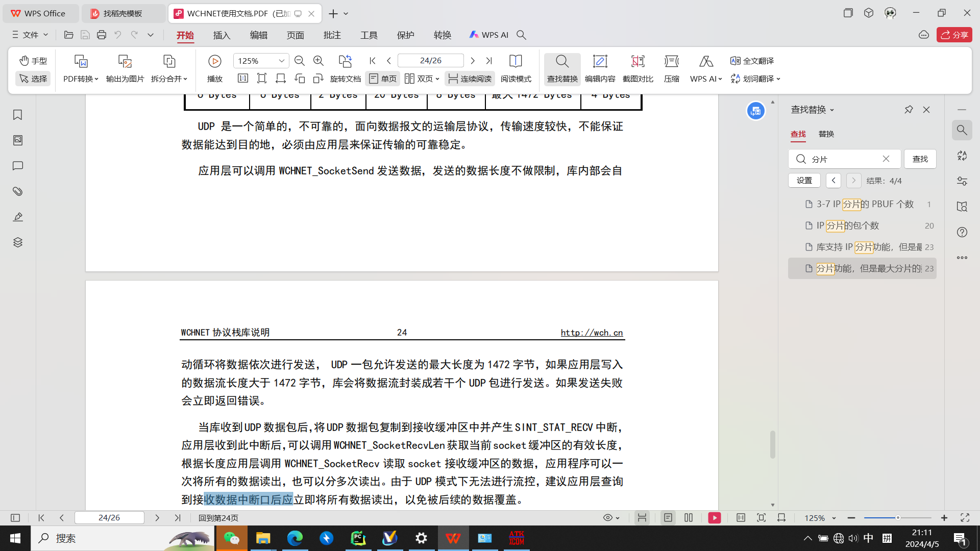Toggle the 查找替换 panel

pyautogui.click(x=562, y=68)
